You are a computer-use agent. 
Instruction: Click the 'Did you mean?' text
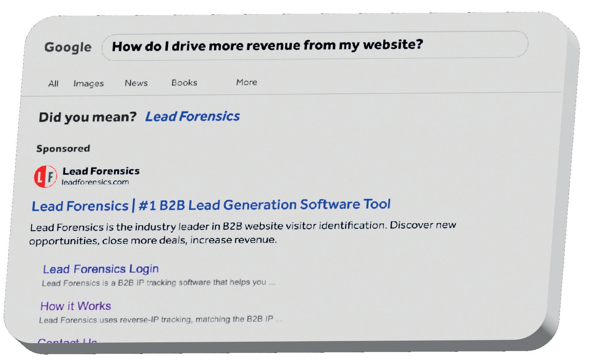pyautogui.click(x=88, y=117)
